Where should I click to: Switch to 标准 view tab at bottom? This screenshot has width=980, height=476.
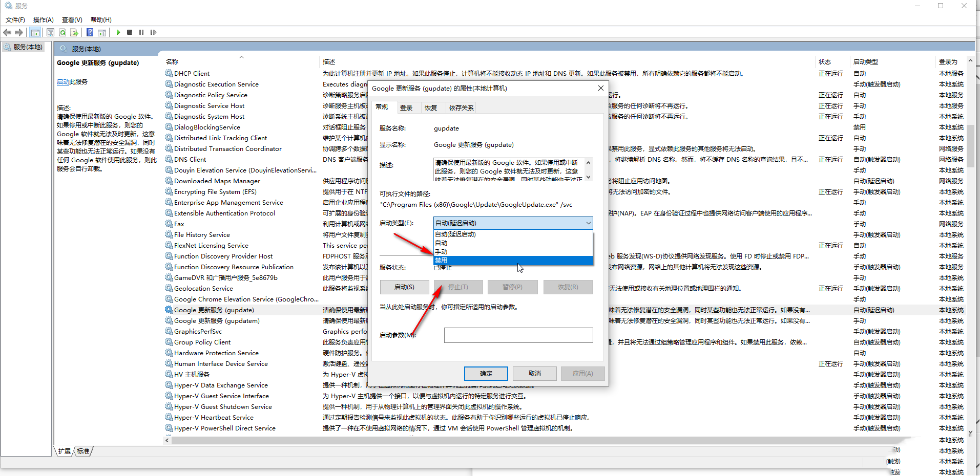(84, 451)
